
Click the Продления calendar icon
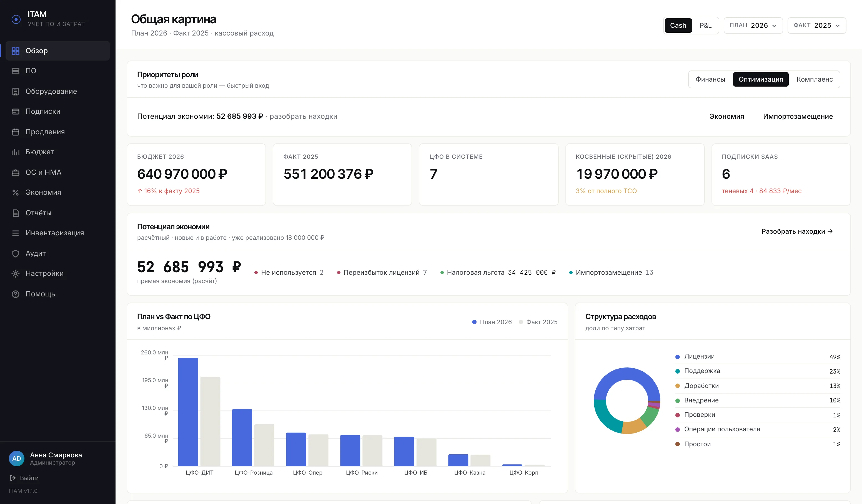[x=15, y=132]
